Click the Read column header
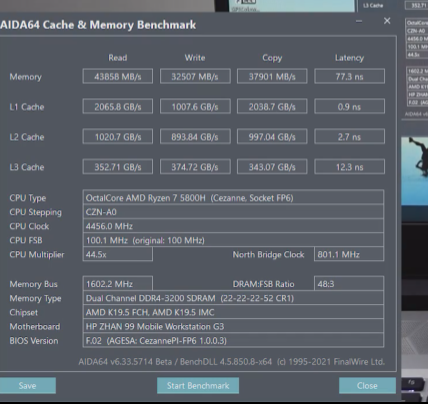 pos(118,58)
